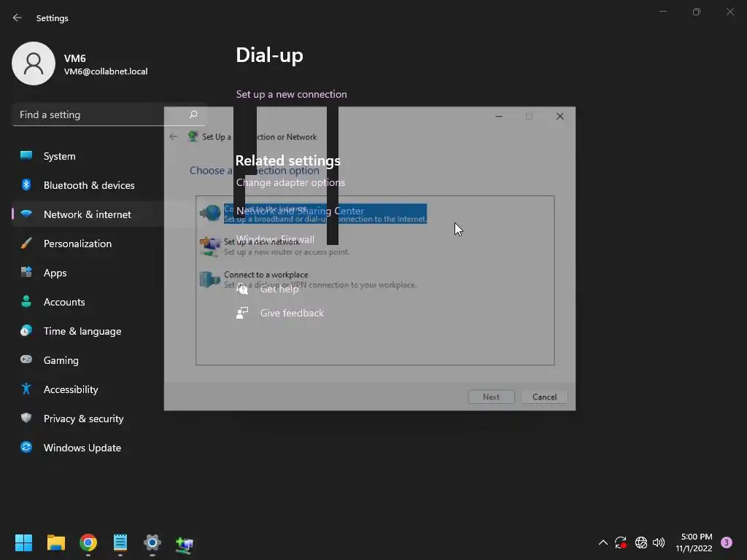Go back in Set Up a Connection wizard
The width and height of the screenshot is (747, 560).
[x=174, y=136]
